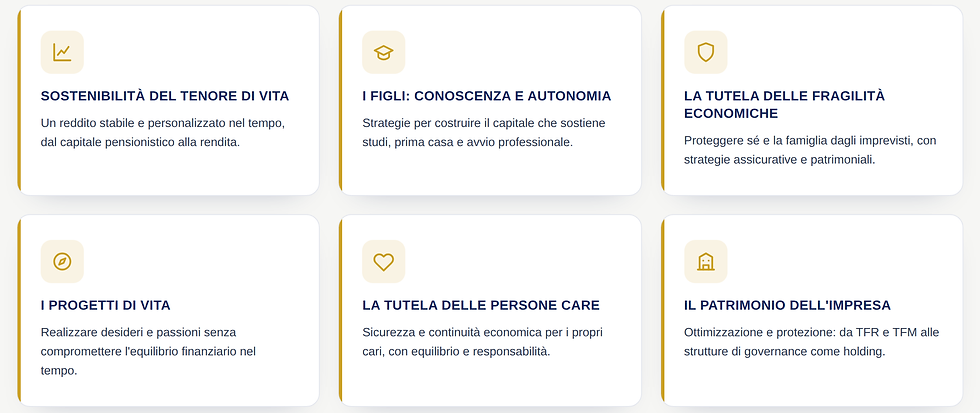Click gold left border of persone care card

click(x=341, y=311)
